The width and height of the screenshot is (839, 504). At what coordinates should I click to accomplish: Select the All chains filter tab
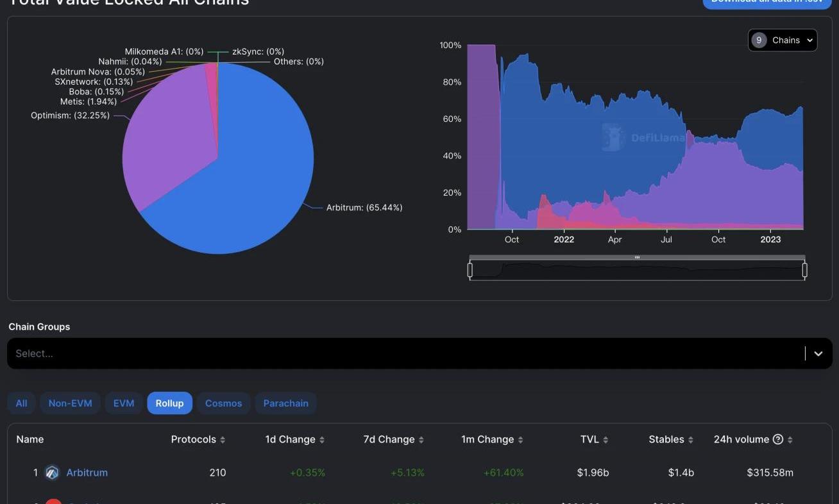21,403
